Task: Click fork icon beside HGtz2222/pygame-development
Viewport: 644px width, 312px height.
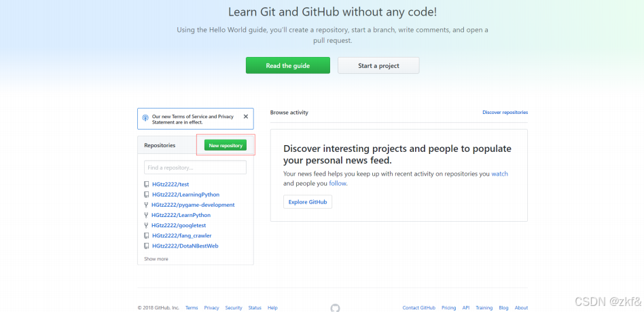Action: [146, 205]
